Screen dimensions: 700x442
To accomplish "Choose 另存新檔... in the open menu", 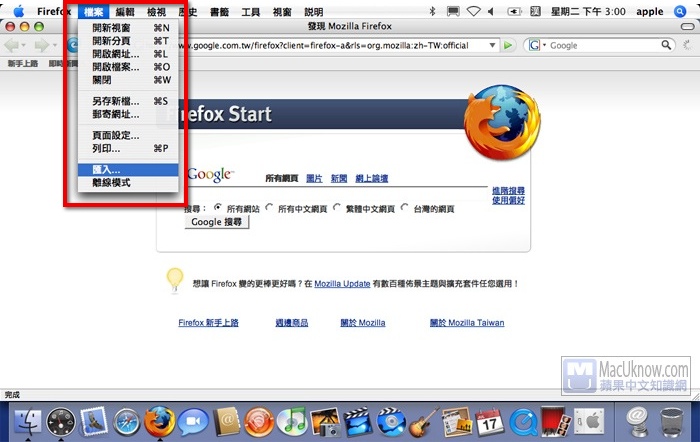I will coord(128,101).
